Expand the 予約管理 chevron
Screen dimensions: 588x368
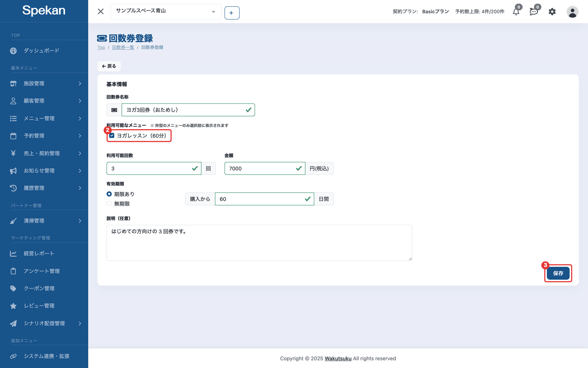[80, 136]
